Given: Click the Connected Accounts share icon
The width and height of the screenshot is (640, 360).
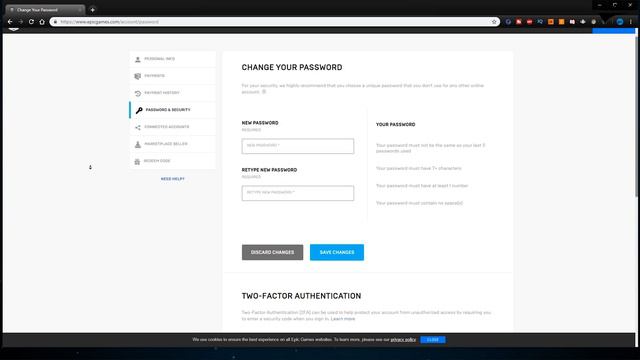Looking at the screenshot, I should pos(138,127).
